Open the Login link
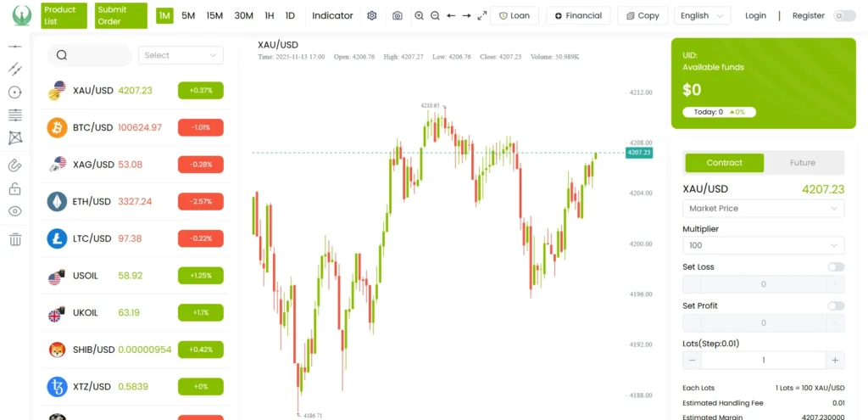The image size is (868, 420). [755, 16]
